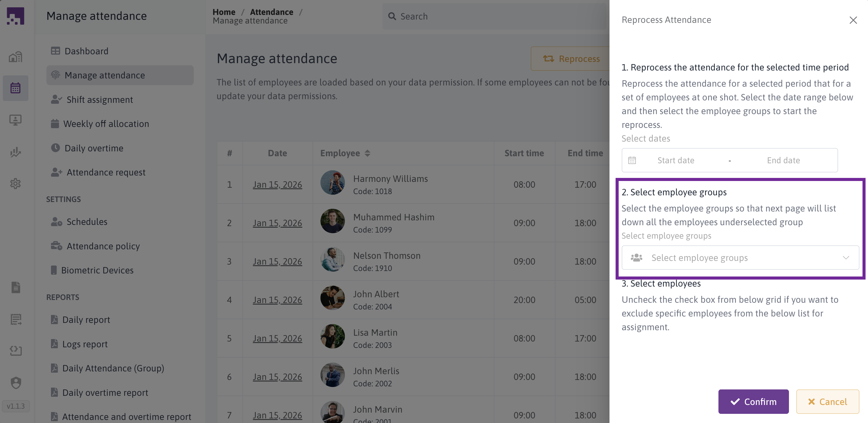Cancel the Reprocess Attendance dialog

828,401
